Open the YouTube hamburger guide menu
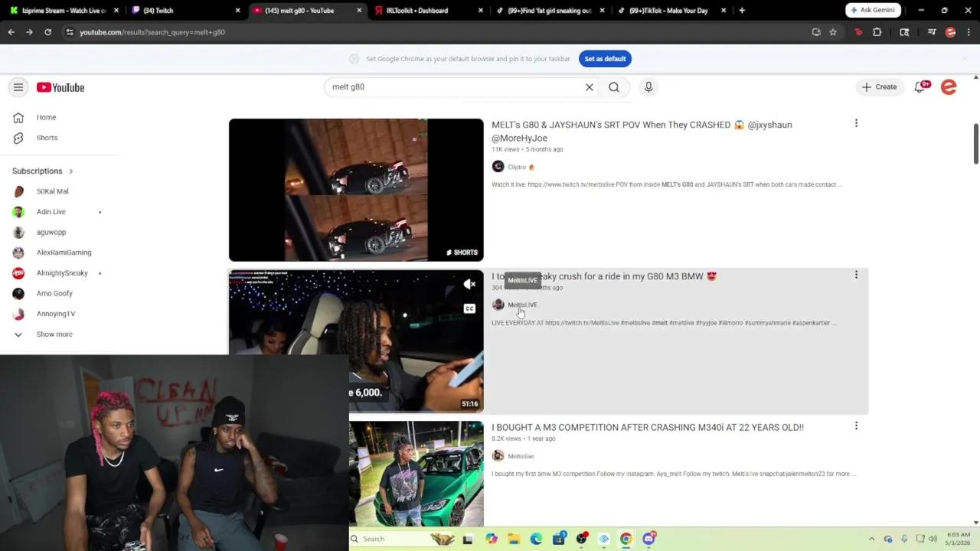The width and height of the screenshot is (980, 551). click(x=18, y=87)
